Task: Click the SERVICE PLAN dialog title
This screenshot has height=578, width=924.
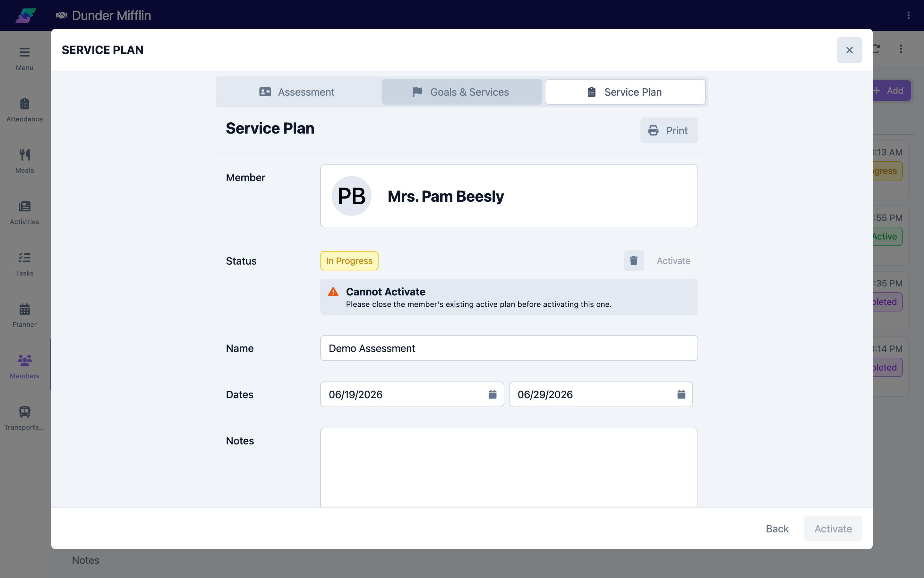Action: pos(102,50)
